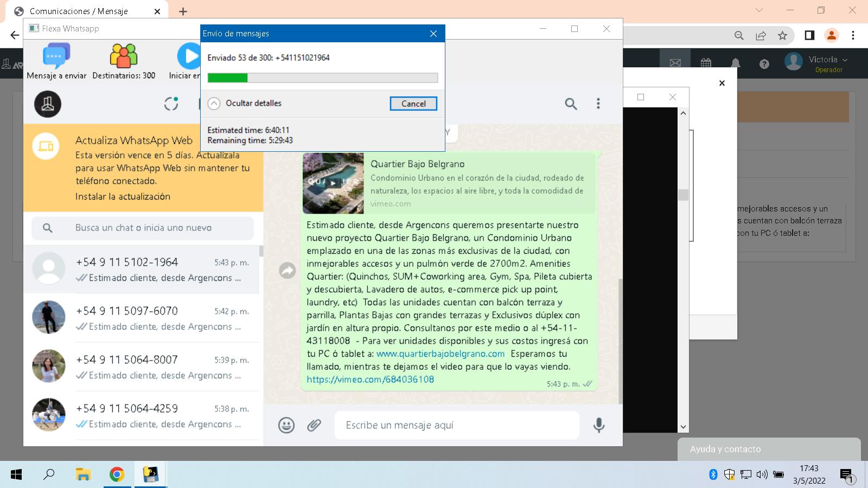Expand the Victoria Operador user dropdown

[x=816, y=63]
